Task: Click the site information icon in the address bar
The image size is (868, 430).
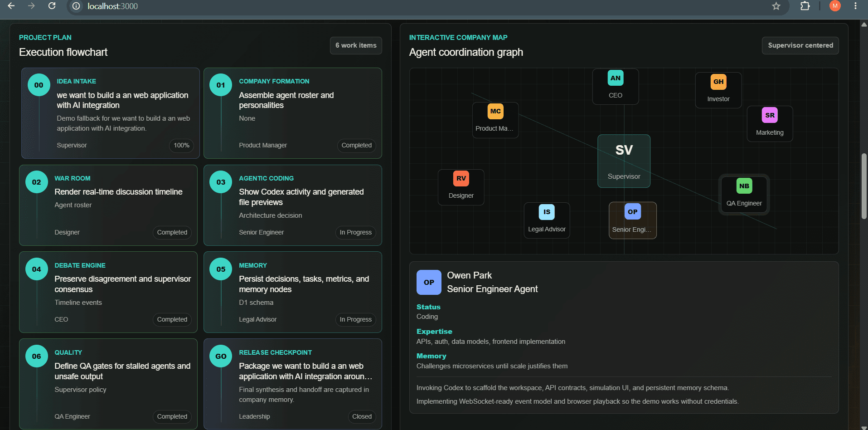Action: [77, 6]
